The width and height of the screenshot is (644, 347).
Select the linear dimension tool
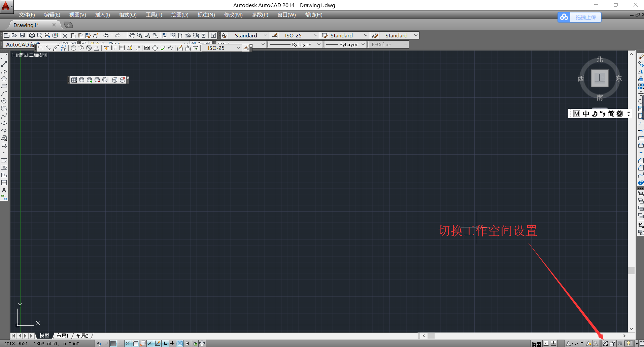pos(40,48)
